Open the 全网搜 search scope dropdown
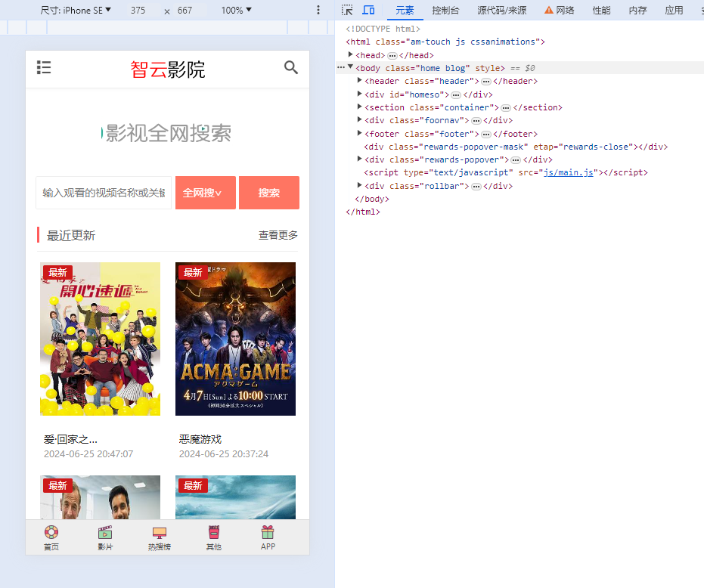 [206, 193]
